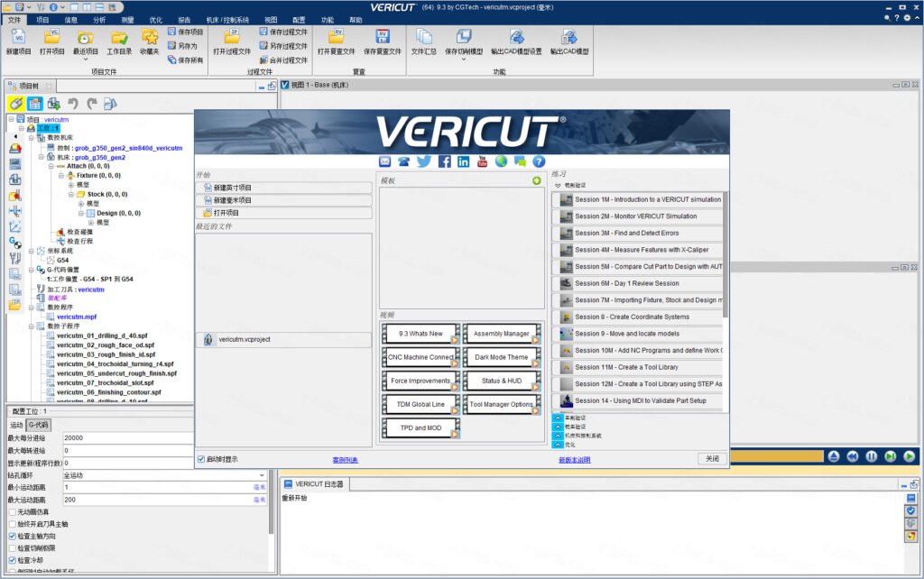Click the rewind simulation button
This screenshot has width=924, height=579.
(853, 456)
